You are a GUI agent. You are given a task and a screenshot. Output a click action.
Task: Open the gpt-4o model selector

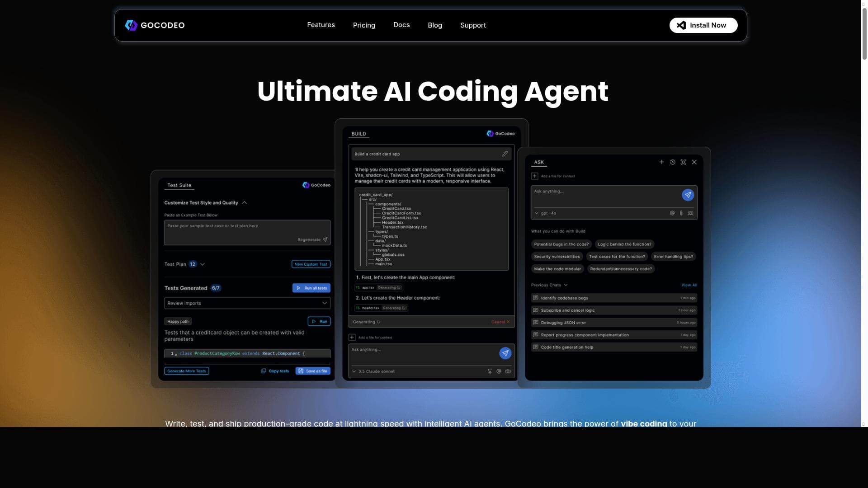546,213
